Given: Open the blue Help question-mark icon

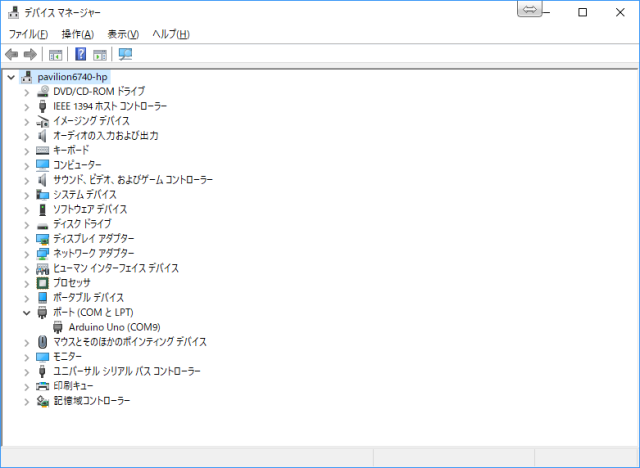Looking at the screenshot, I should 81,54.
